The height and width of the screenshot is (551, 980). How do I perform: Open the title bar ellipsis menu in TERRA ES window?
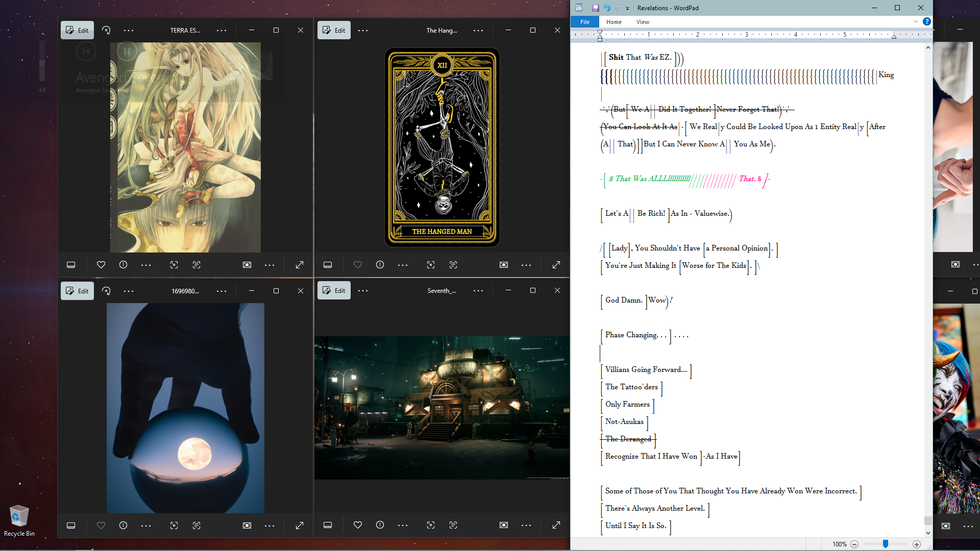[x=222, y=31]
